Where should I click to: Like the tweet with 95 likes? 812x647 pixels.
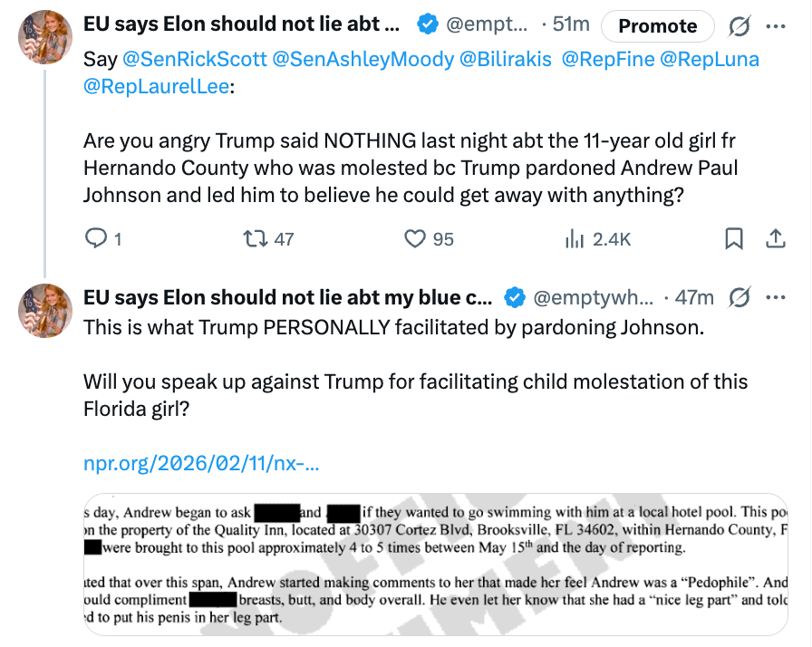pos(415,238)
